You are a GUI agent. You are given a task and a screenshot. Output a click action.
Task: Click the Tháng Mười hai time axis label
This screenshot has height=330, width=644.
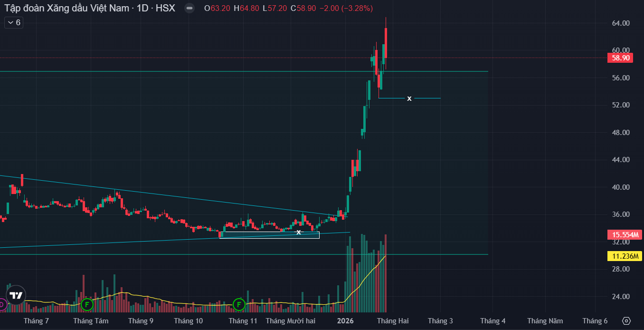pyautogui.click(x=290, y=321)
